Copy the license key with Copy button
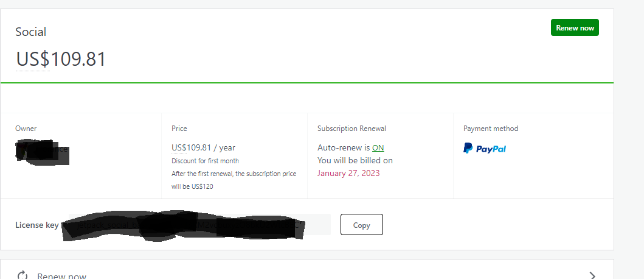 click(x=361, y=225)
